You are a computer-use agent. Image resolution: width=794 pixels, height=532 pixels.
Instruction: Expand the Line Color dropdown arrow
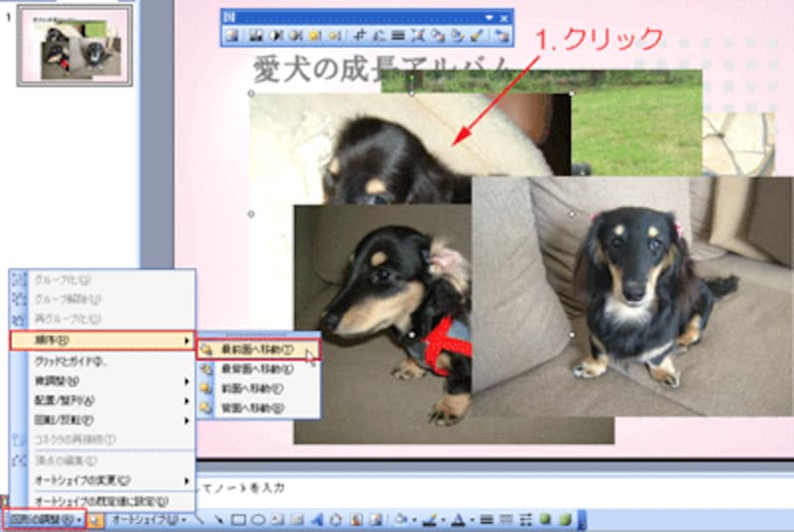443,520
